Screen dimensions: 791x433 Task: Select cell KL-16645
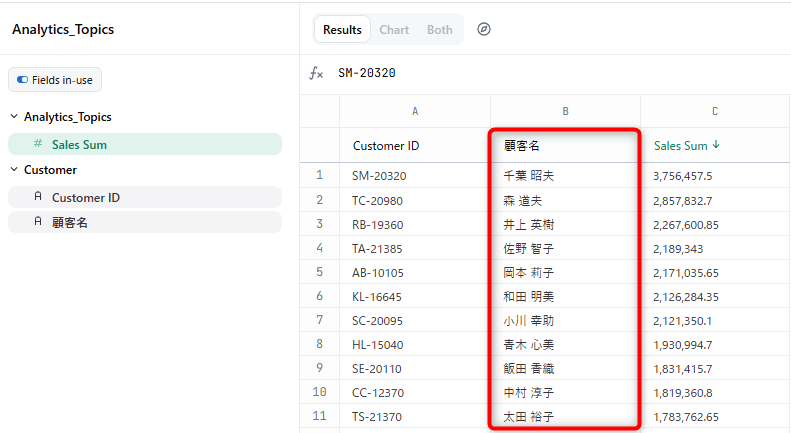[415, 296]
